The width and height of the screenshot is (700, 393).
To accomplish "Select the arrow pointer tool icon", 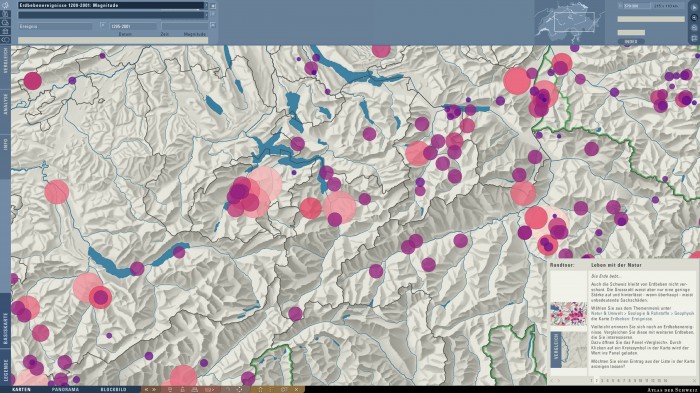I will pos(694,7).
